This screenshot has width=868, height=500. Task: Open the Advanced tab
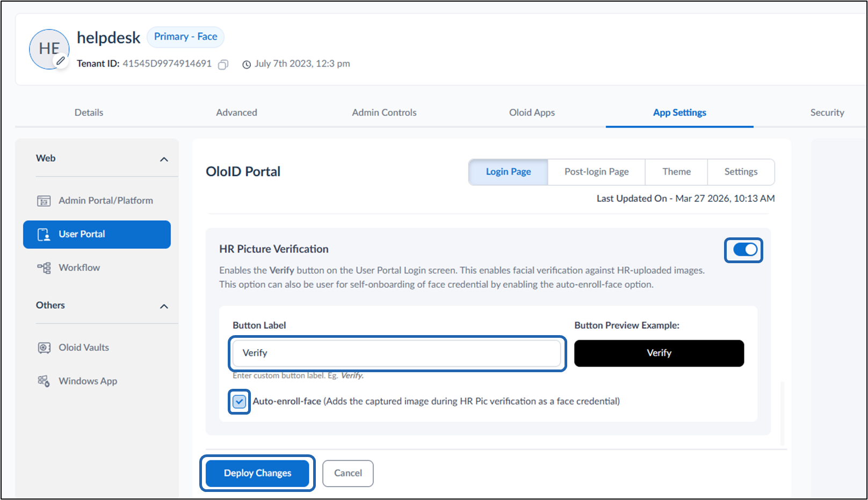click(236, 113)
